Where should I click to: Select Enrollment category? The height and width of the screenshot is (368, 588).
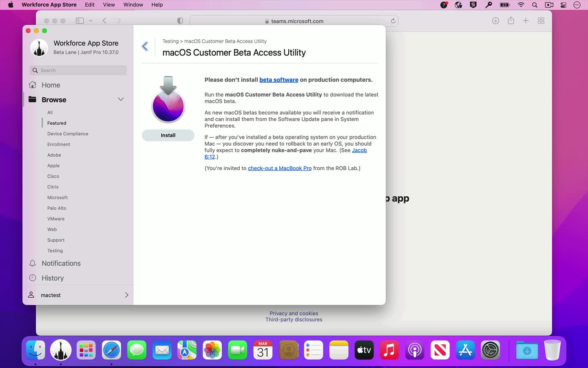click(x=59, y=144)
